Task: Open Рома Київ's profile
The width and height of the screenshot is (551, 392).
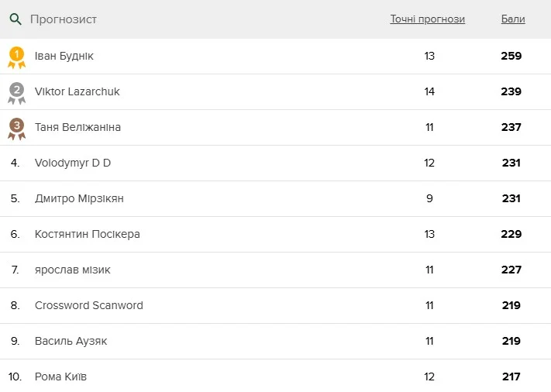Action: [x=60, y=377]
